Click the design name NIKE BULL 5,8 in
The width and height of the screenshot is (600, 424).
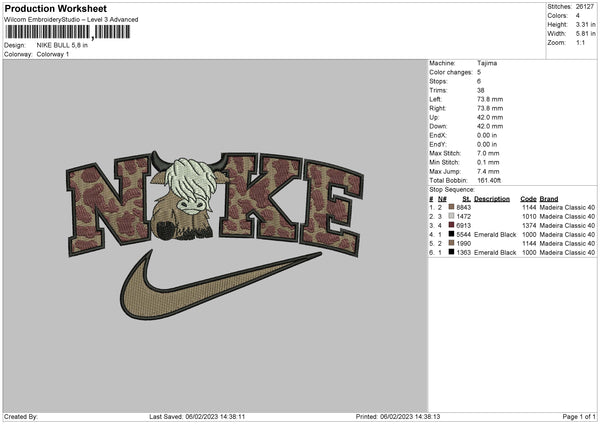click(62, 45)
